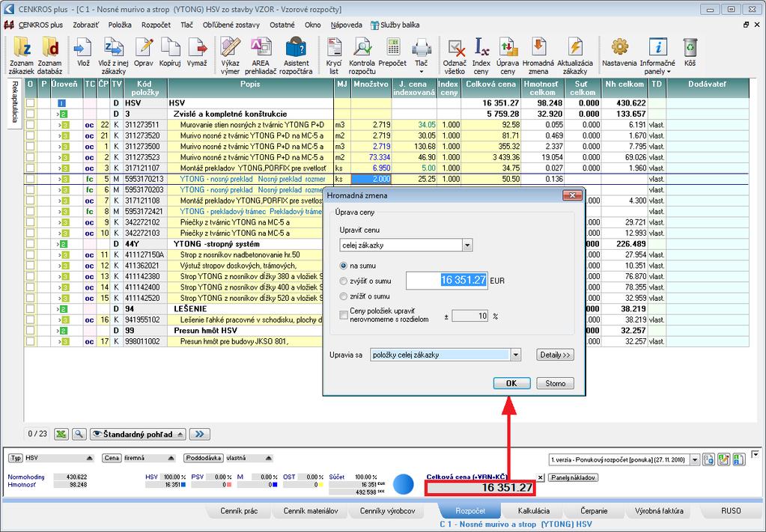Click the magnifier search icon near 0 / 23
766x532 pixels.
[x=79, y=434]
